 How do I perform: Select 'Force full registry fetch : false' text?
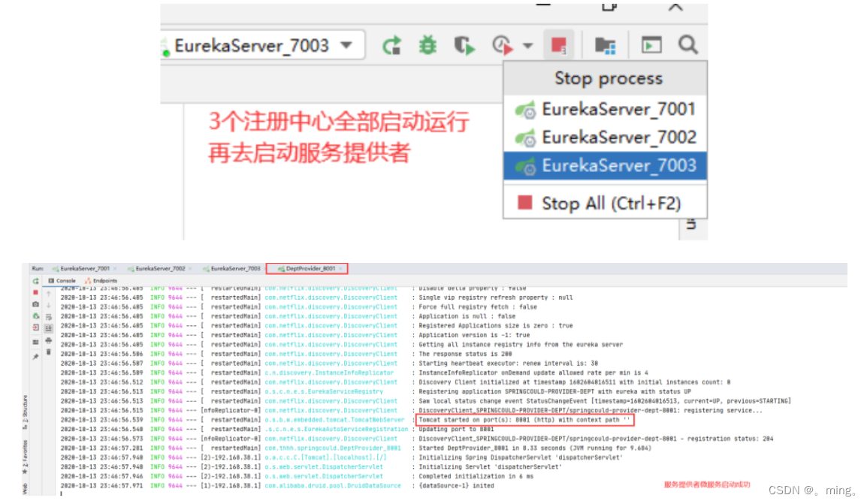(478, 307)
